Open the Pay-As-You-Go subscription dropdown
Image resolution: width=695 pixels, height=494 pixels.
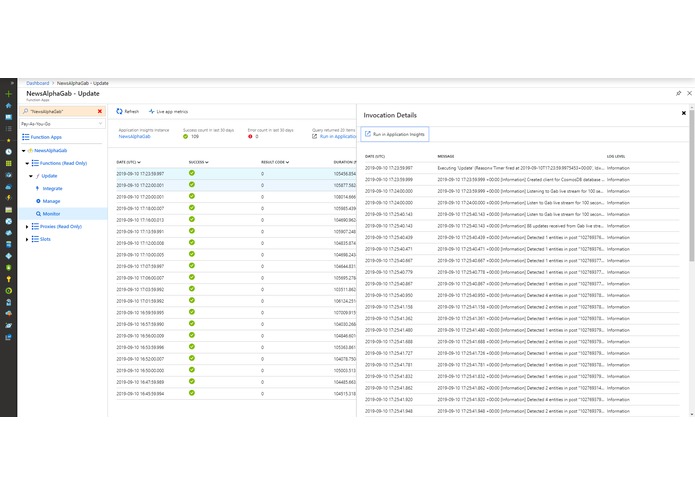(x=62, y=124)
